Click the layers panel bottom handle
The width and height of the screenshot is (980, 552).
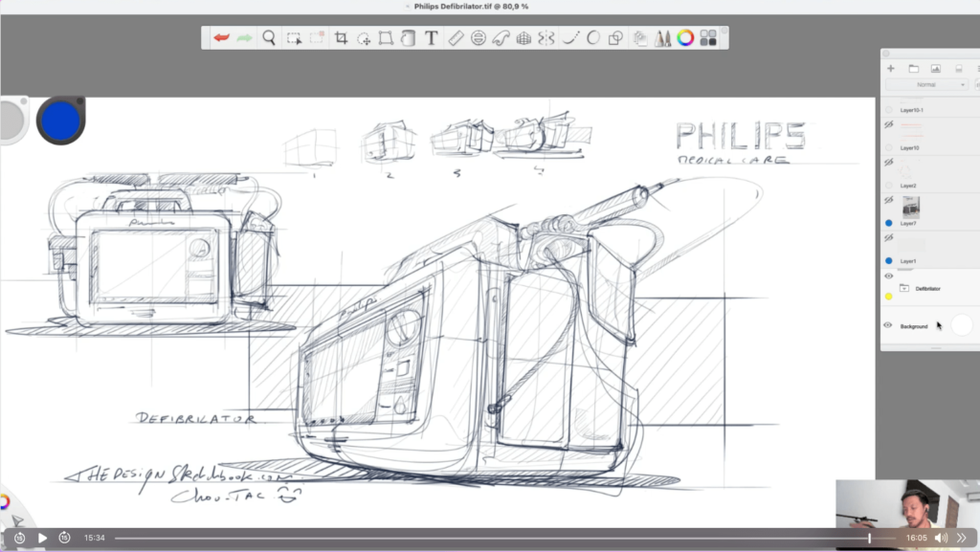pos(935,348)
